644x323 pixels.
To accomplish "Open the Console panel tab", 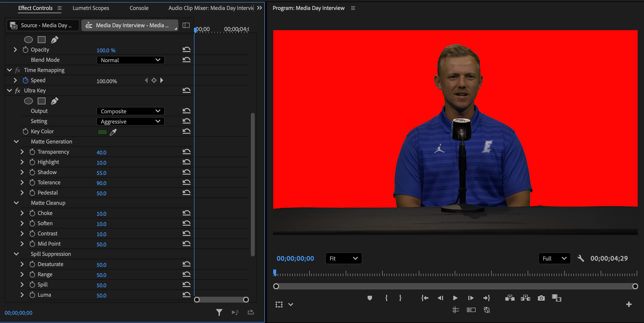I will click(x=139, y=8).
